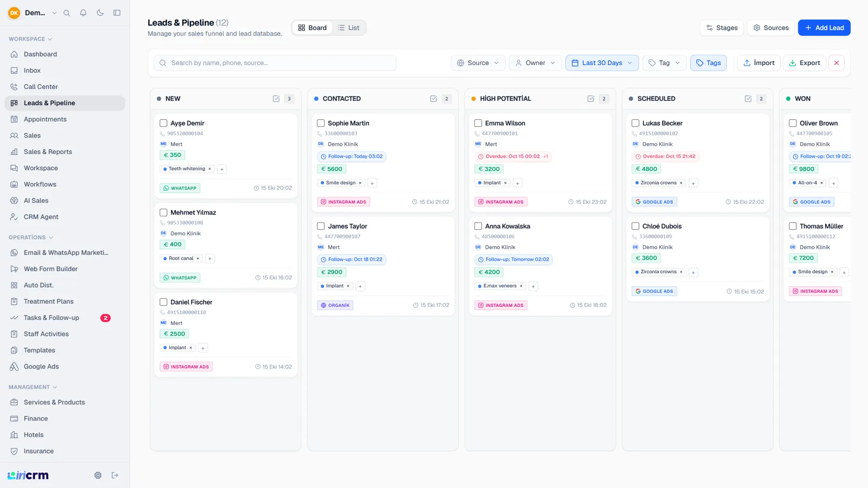Click the Import button

point(759,63)
